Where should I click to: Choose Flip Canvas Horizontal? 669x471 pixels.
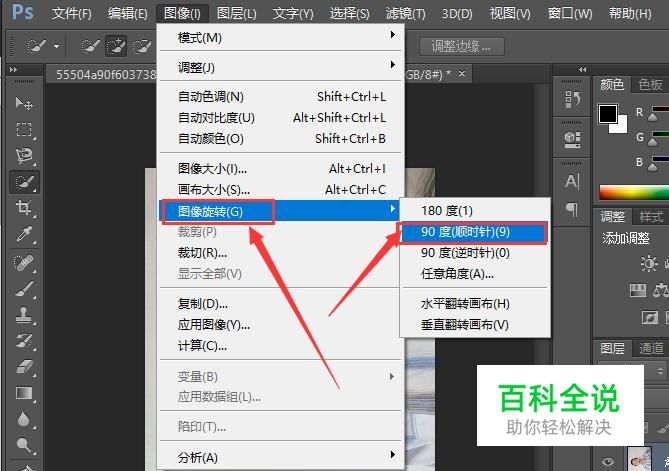[x=475, y=304]
